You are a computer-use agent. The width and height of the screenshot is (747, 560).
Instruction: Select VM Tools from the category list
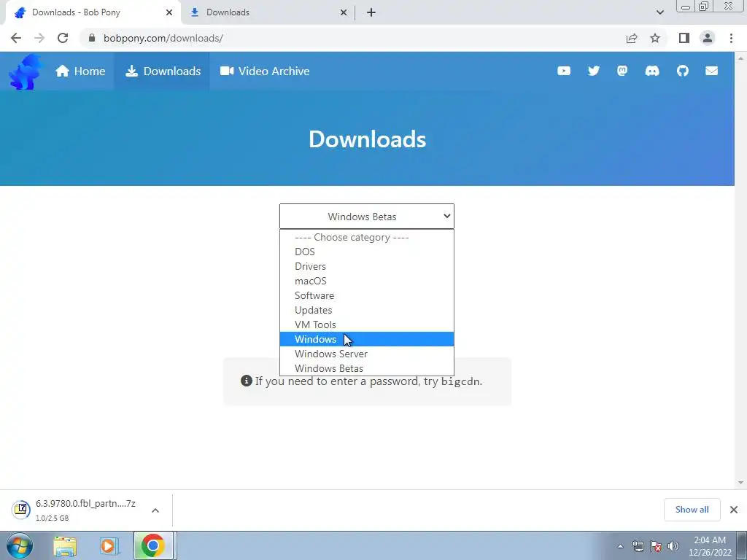[x=367, y=324]
